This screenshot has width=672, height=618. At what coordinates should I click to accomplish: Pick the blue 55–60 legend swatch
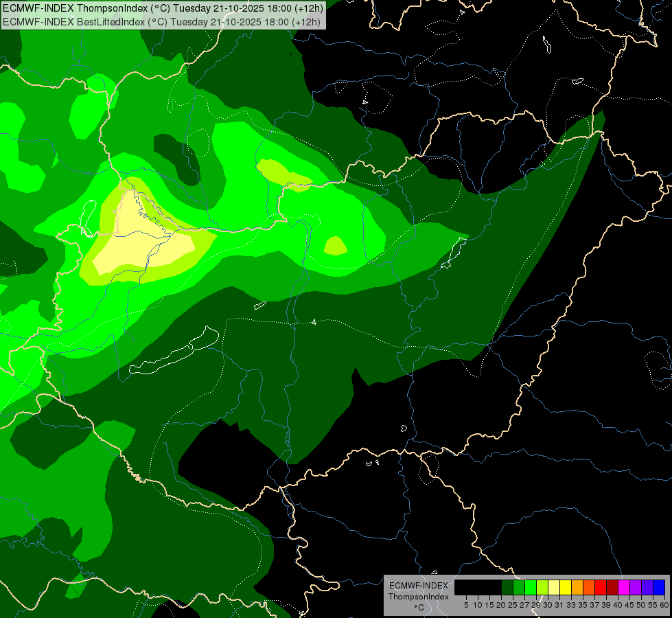[659, 587]
